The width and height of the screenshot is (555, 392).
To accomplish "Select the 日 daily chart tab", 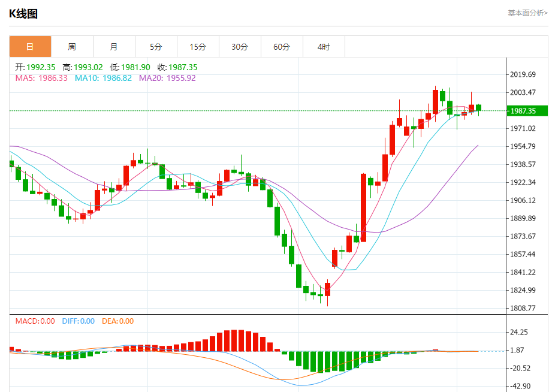I will [30, 46].
